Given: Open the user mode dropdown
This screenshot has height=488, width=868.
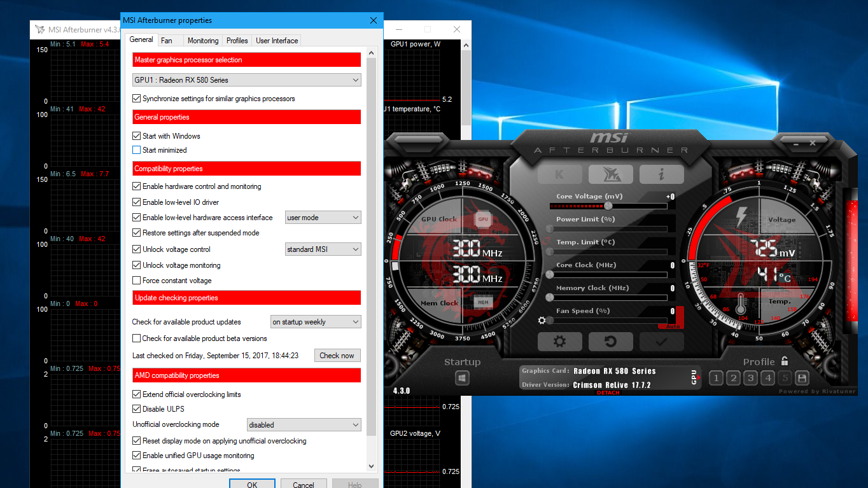Looking at the screenshot, I should click(x=323, y=218).
